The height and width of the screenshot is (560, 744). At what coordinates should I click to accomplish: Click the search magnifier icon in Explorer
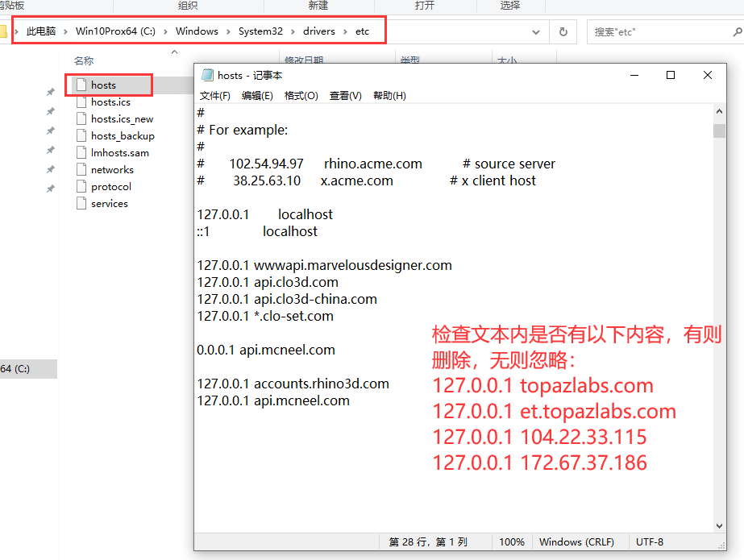pos(738,31)
